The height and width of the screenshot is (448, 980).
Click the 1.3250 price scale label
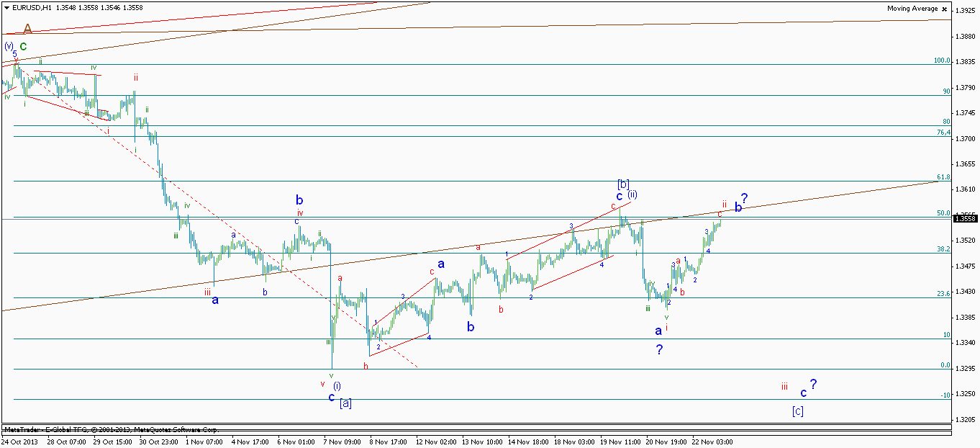point(966,394)
